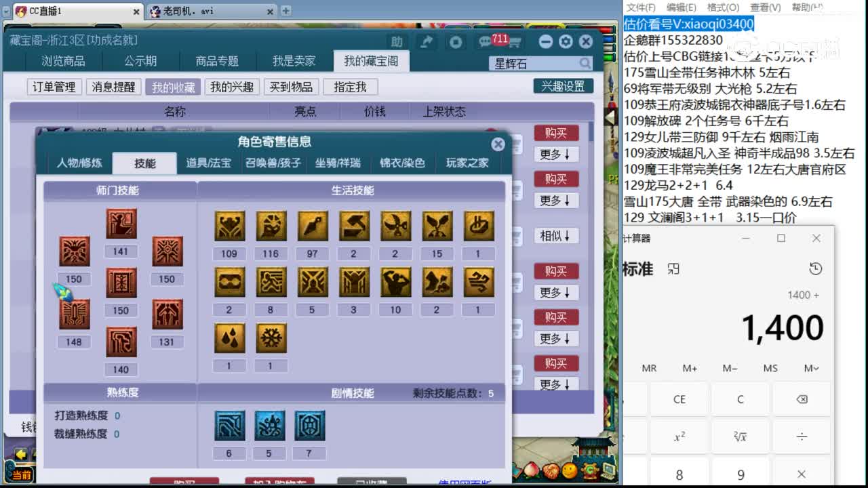This screenshot has height=488, width=868.
Task: Switch to the 召唤兽/孩子 tab
Action: coord(274,163)
